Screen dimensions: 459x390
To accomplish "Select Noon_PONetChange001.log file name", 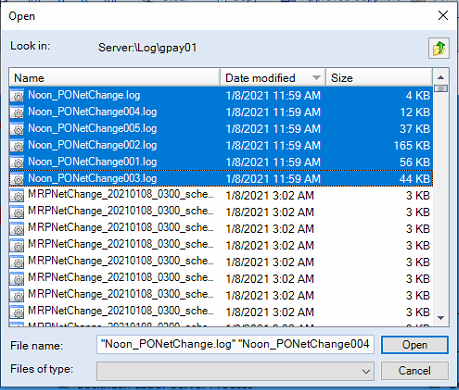I will click(92, 162).
